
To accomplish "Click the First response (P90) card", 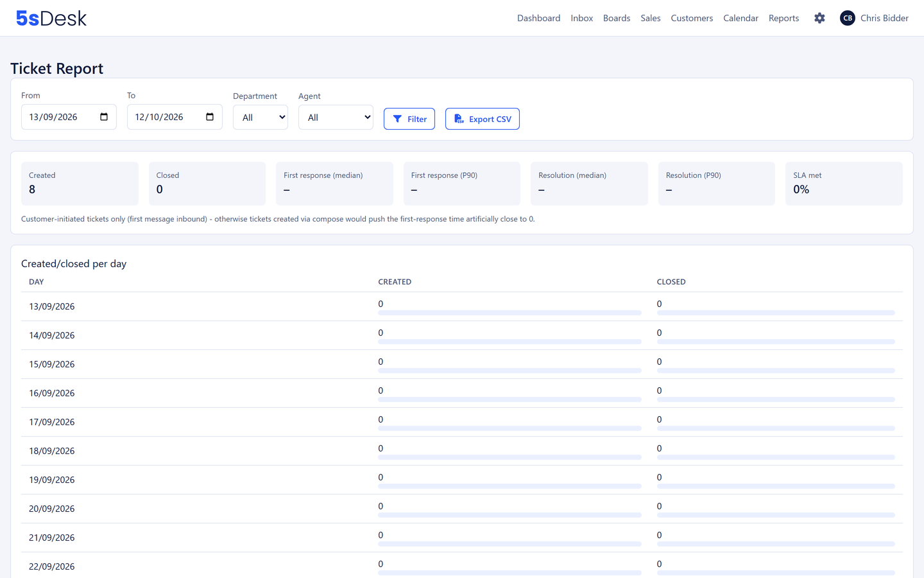I will 462,184.
